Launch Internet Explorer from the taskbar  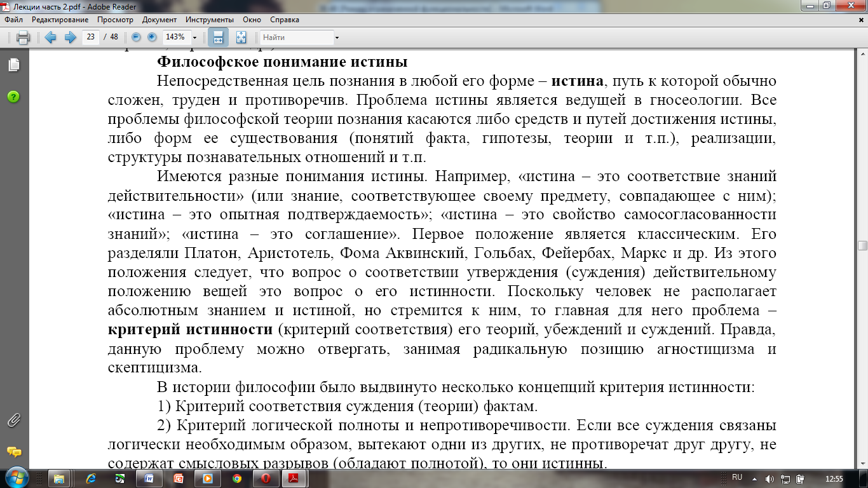pos(90,478)
